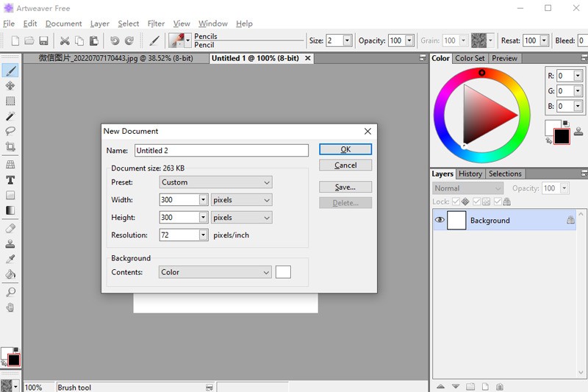Choose the Eraser tool
The width and height of the screenshot is (588, 392).
click(x=10, y=228)
